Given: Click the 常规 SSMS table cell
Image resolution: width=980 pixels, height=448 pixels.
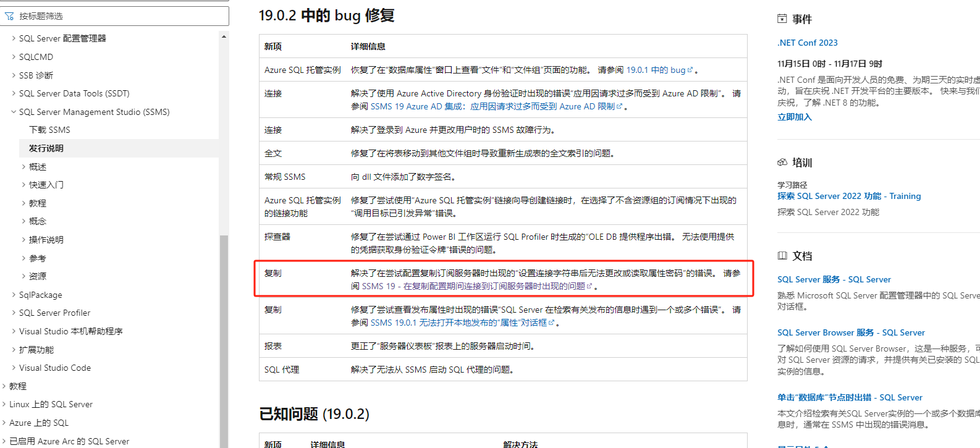Looking at the screenshot, I should [285, 177].
